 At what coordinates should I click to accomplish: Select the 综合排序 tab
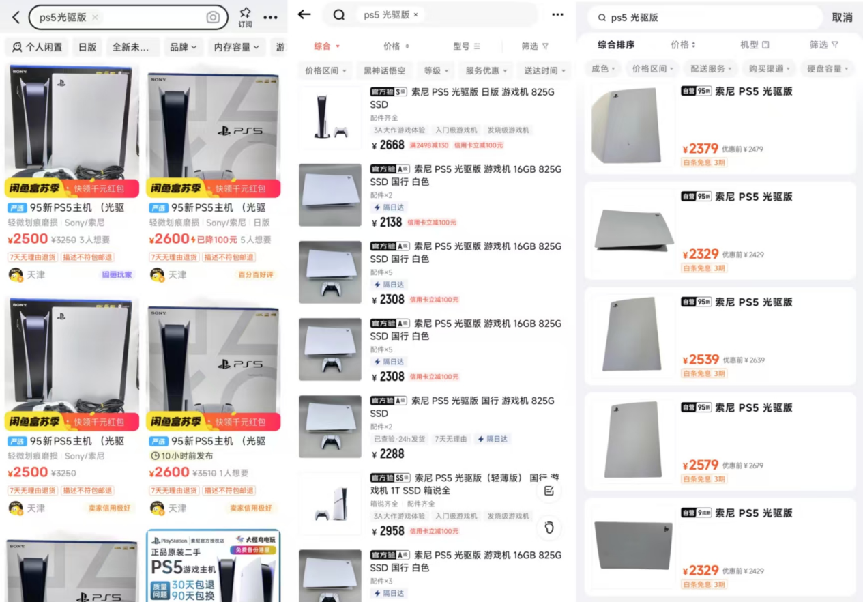point(616,45)
